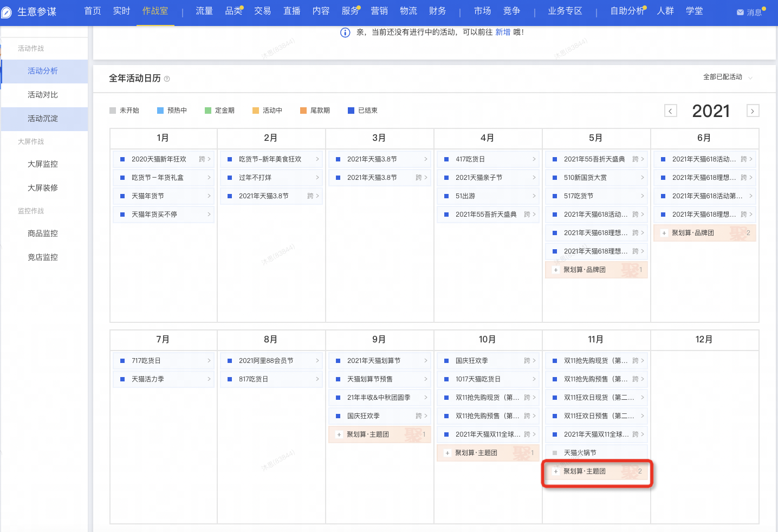Expand 聚划算·品牌团 plus icon in 5月

click(x=555, y=270)
